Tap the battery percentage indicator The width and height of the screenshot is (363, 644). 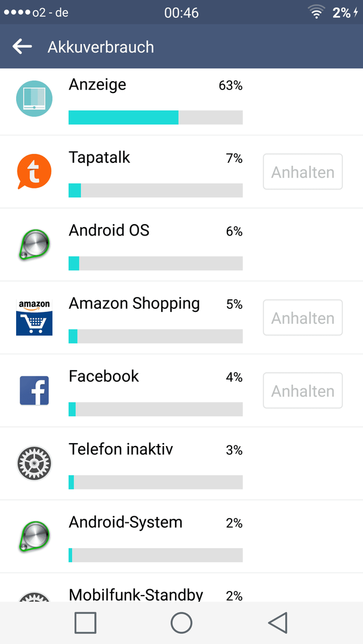pos(342,13)
